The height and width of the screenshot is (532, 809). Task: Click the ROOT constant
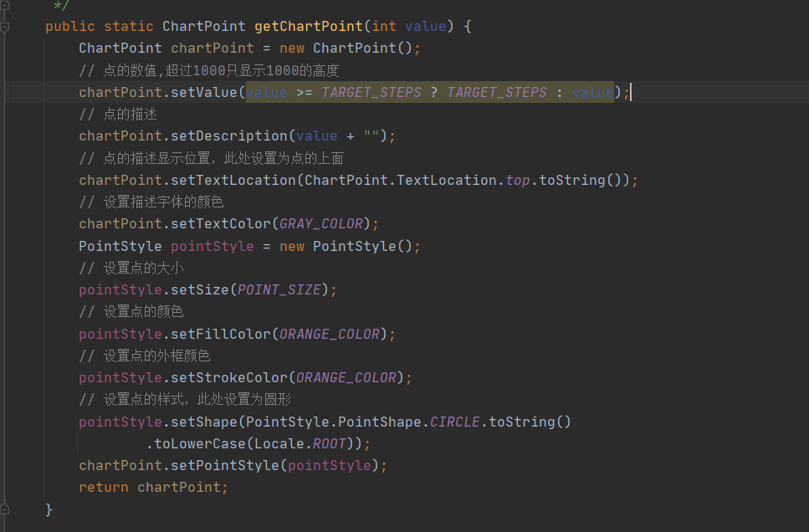point(329,444)
